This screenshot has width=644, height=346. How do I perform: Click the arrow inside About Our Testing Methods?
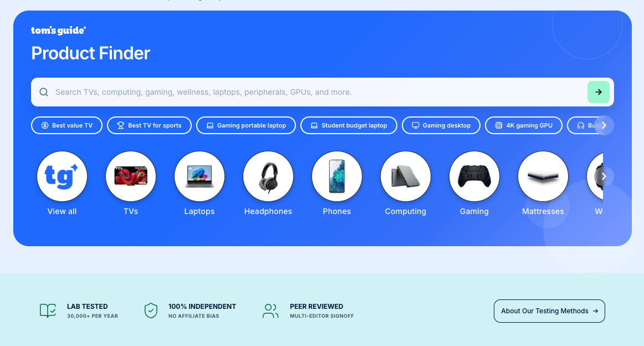596,311
